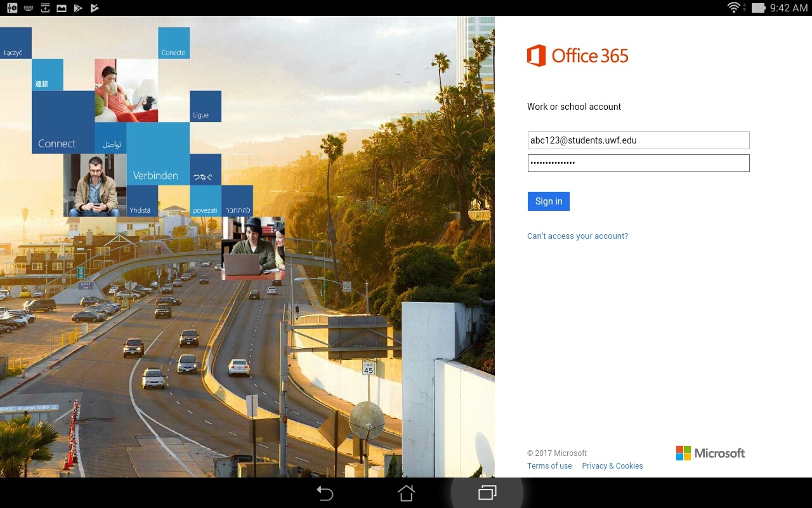The image size is (812, 508).
Task: Open the "Can't access your account?" link
Action: click(577, 236)
